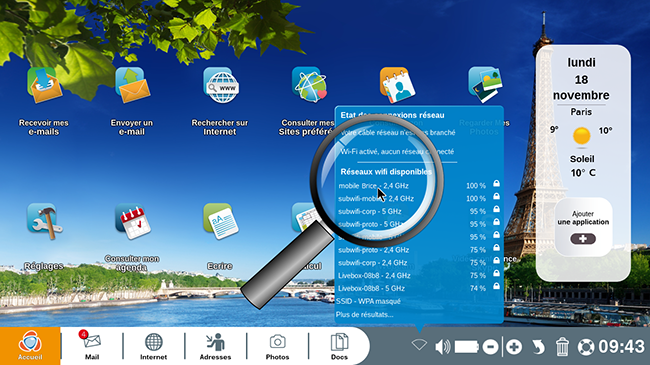
Task: Click the sun weather icon
Action: pyautogui.click(x=582, y=136)
